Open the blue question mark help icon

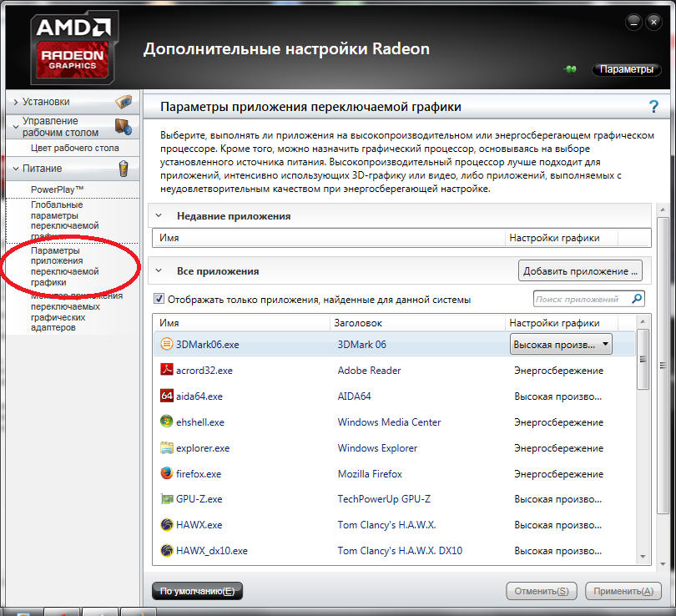[x=653, y=107]
